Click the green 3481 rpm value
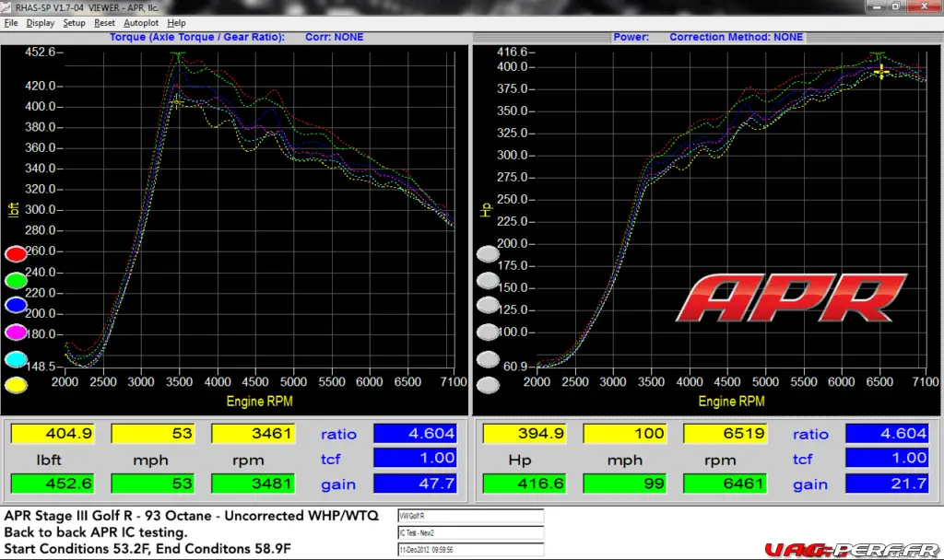Image resolution: width=944 pixels, height=560 pixels. click(x=254, y=484)
